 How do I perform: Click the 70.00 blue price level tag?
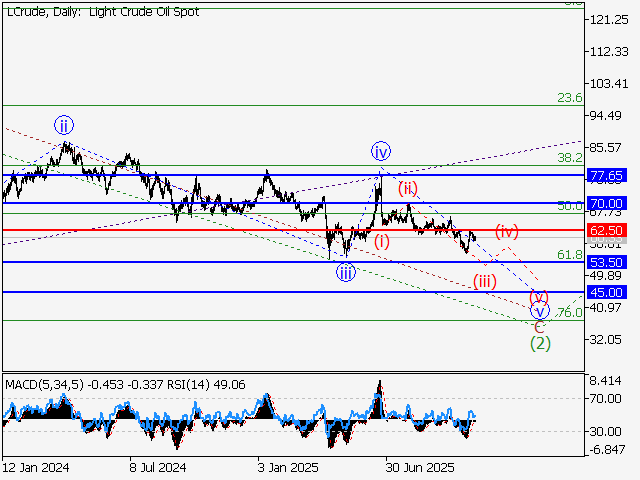(x=607, y=203)
